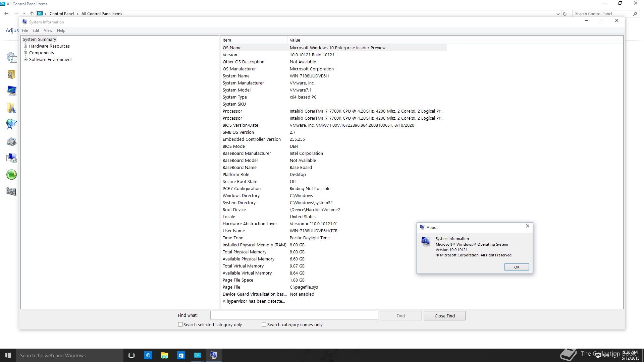Screen dimensions: 644x362
Task: Open File Explorer from the taskbar
Action: click(164, 355)
